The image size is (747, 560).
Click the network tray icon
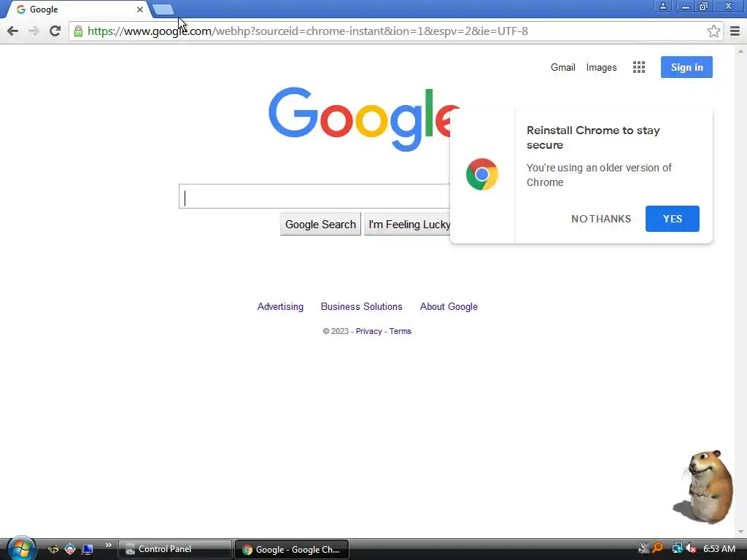tap(676, 548)
